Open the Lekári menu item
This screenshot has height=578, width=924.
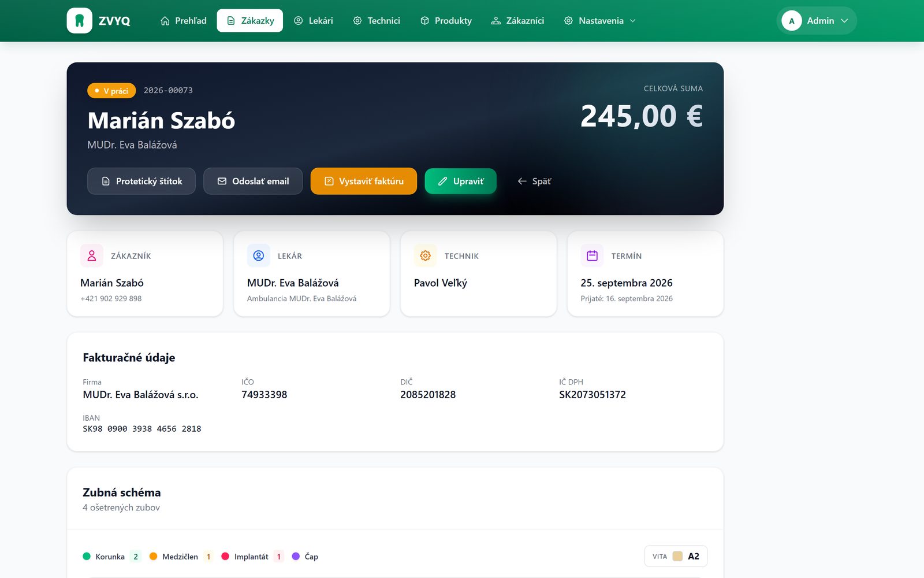[x=314, y=21]
